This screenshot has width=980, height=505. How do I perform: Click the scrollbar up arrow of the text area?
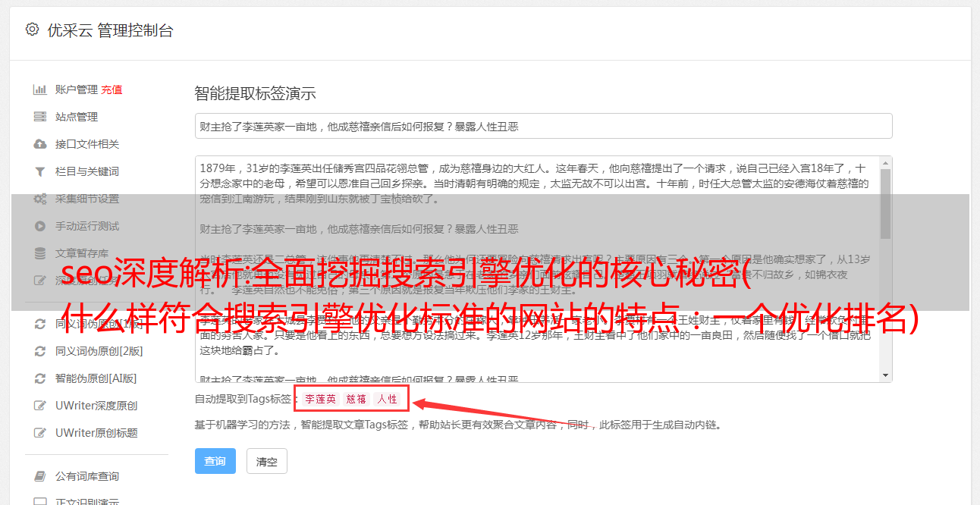886,163
